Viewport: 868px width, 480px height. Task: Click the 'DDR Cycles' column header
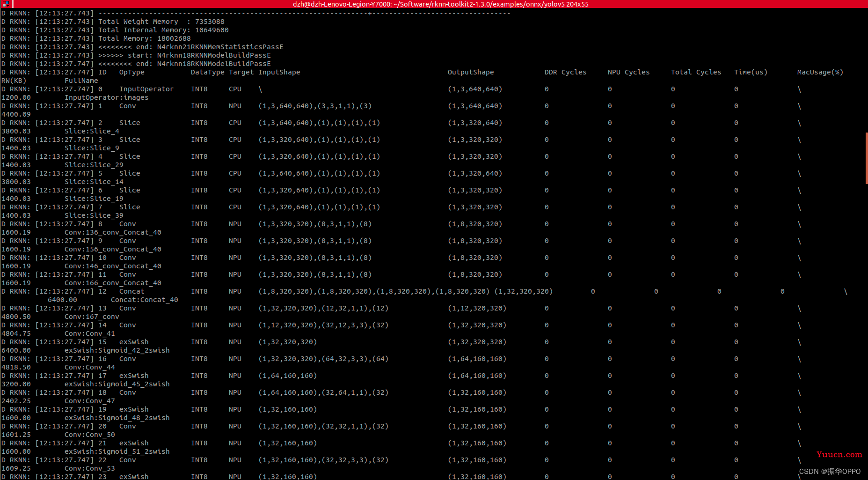click(x=565, y=72)
